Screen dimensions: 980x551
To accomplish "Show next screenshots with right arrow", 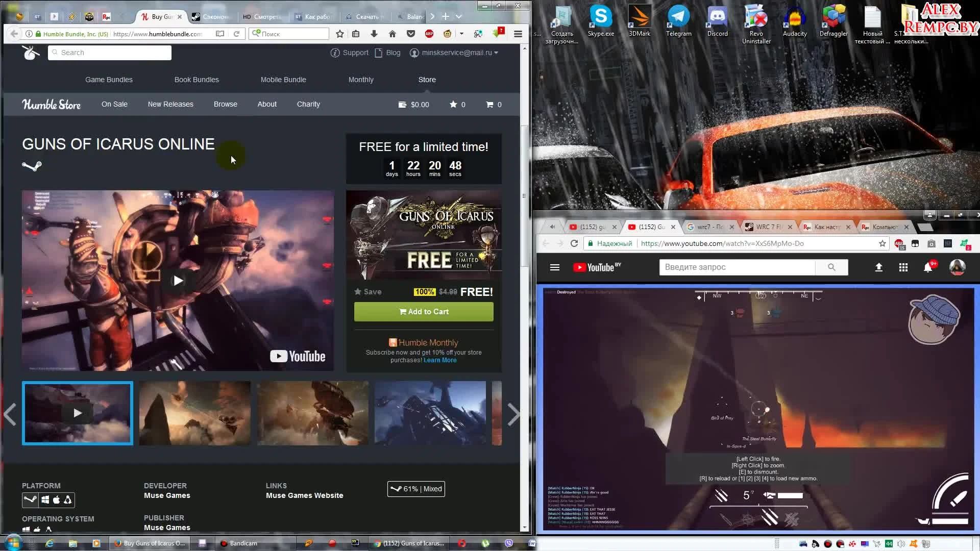I will click(x=513, y=414).
